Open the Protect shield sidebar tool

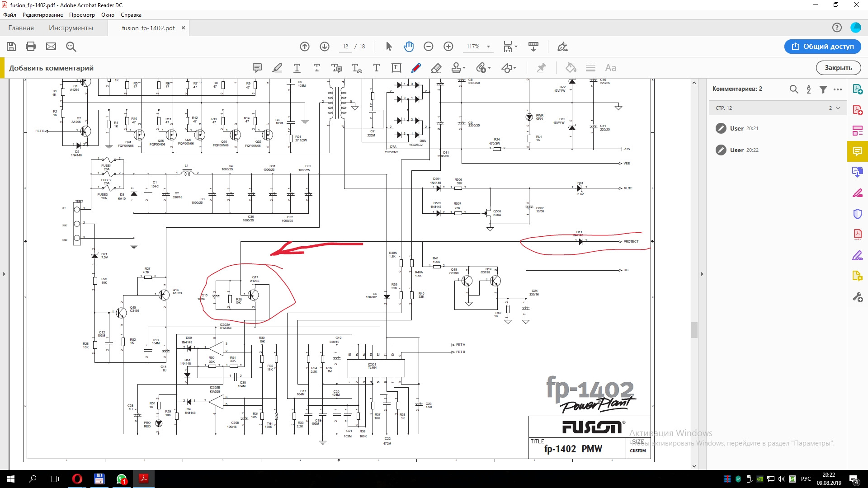pos(858,214)
